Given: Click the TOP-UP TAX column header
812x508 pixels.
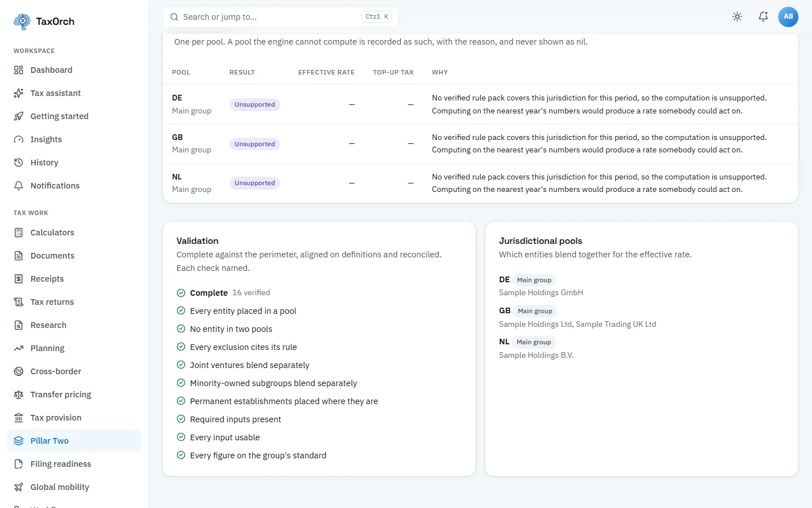Looking at the screenshot, I should pos(393,72).
